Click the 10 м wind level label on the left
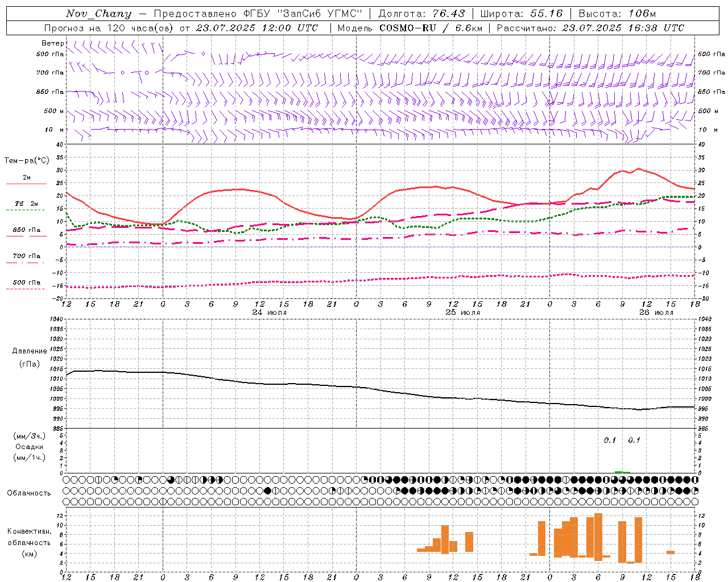 [55, 130]
